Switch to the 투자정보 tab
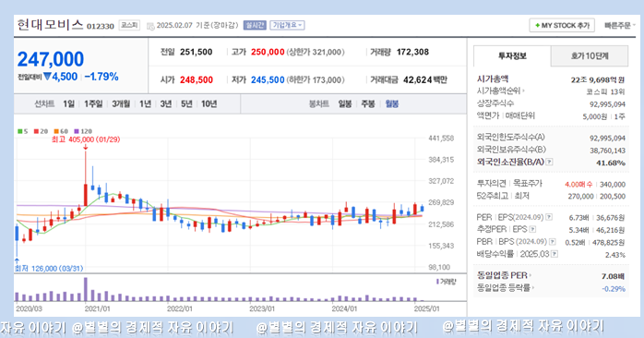The height and width of the screenshot is (338, 644). [x=512, y=56]
